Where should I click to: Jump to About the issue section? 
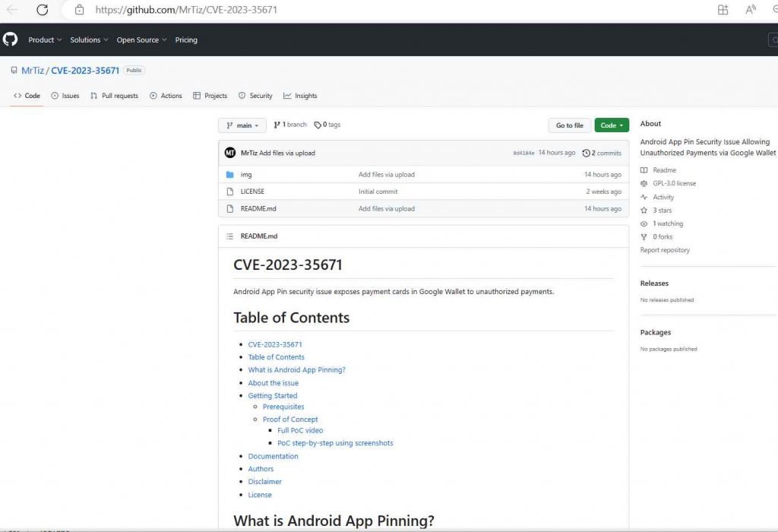coord(274,383)
